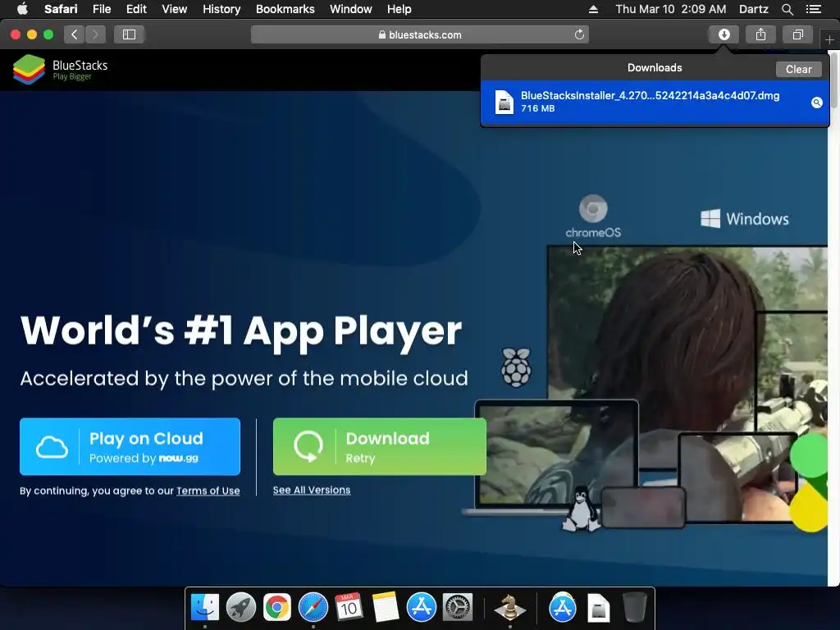Click the chromeOS platform icon
840x630 pixels.
tap(593, 217)
